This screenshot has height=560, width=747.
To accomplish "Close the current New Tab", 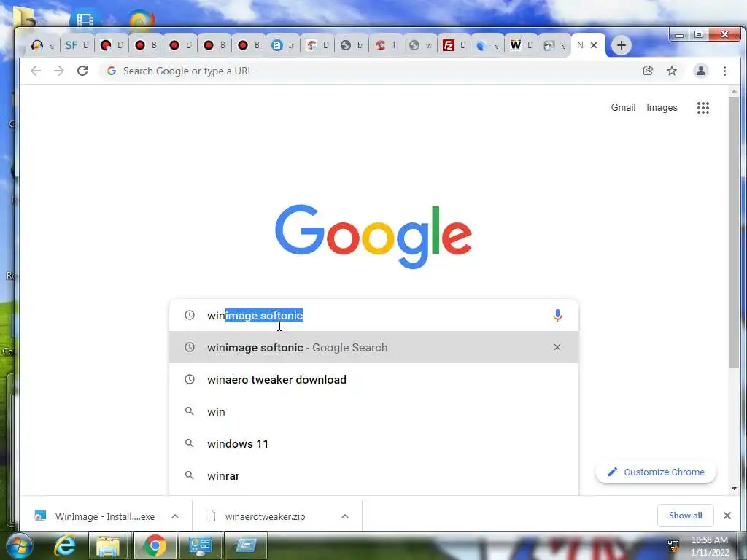I will tap(594, 45).
